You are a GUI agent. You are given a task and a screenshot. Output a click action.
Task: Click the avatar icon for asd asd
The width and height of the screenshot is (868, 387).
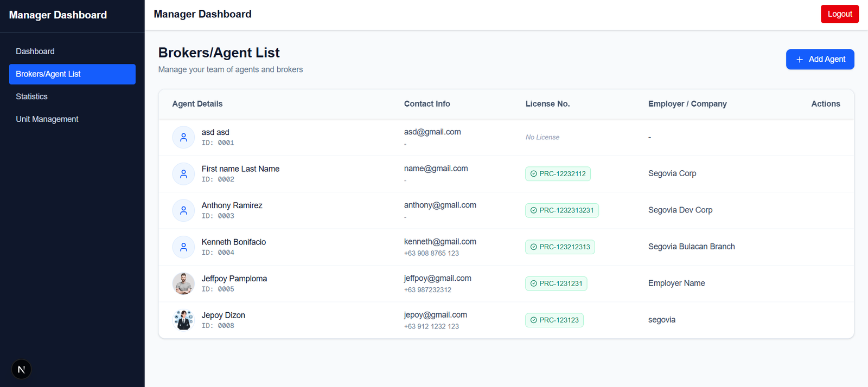click(183, 138)
